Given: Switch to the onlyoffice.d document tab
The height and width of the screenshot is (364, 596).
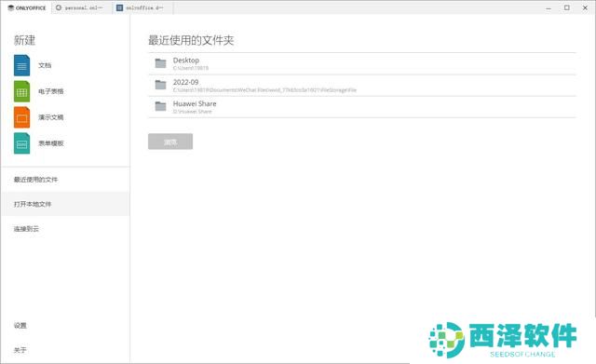Looking at the screenshot, I should [x=142, y=7].
